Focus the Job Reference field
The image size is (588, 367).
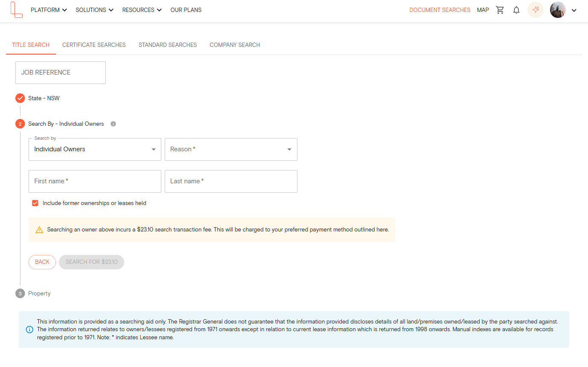(61, 72)
